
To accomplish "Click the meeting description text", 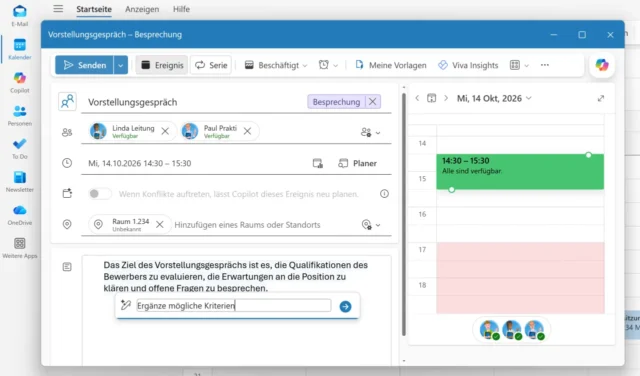I will click(x=236, y=276).
